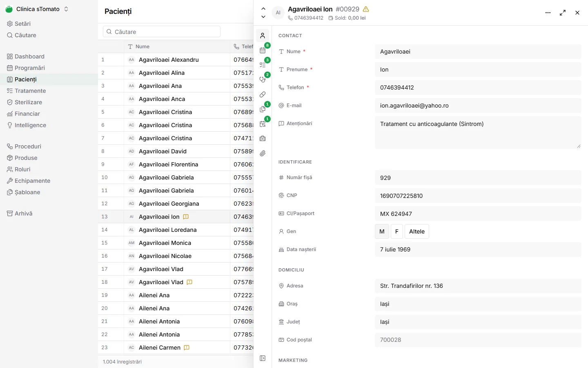Open the patient profile tab icon
588x368 pixels.
[263, 36]
